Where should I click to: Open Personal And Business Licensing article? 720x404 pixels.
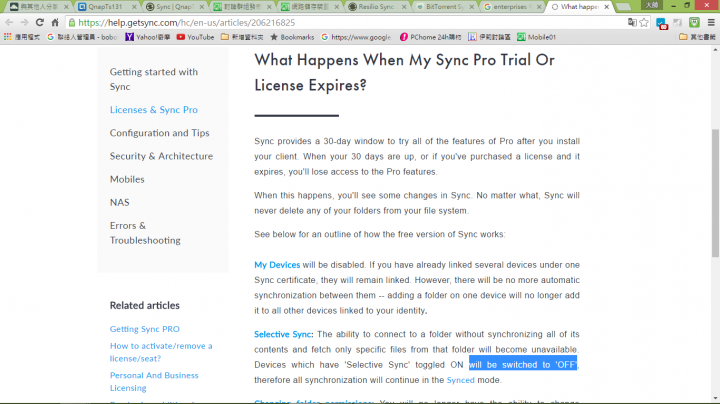(x=154, y=382)
